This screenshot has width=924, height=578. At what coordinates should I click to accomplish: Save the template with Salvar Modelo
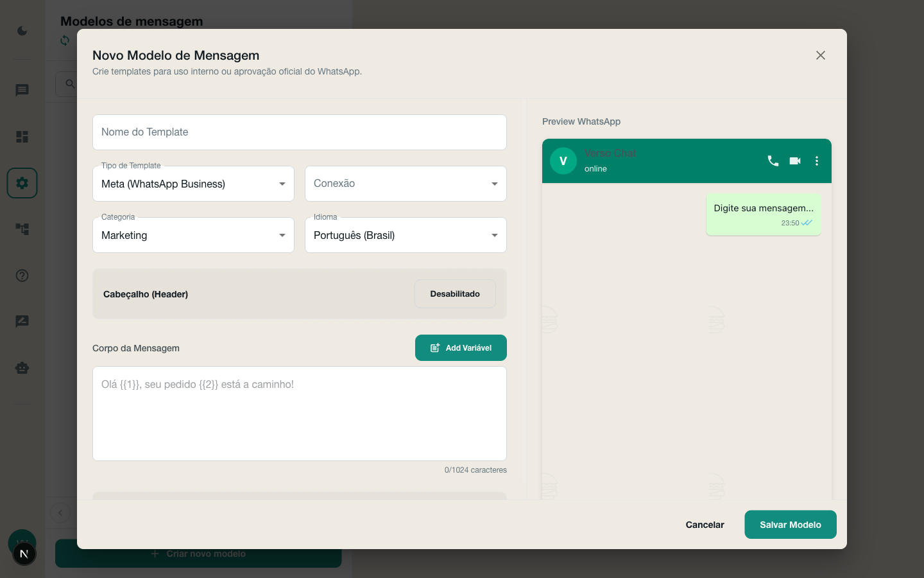point(791,525)
